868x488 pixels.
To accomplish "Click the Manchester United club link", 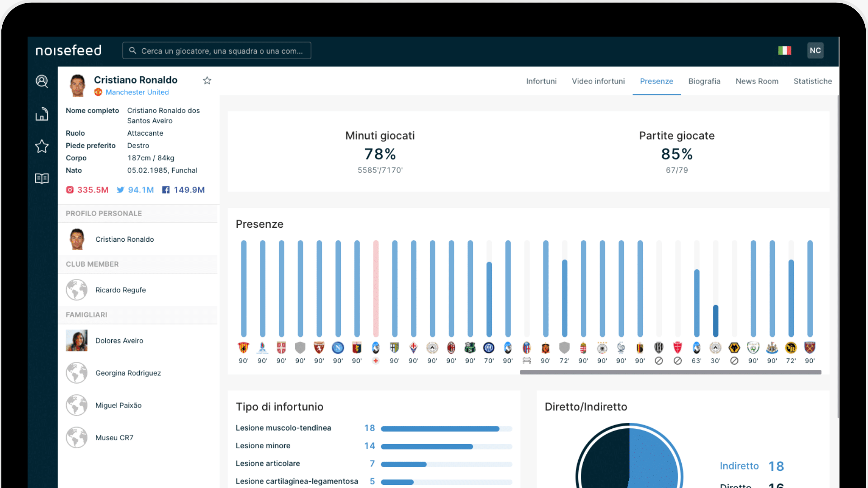I will tap(137, 92).
